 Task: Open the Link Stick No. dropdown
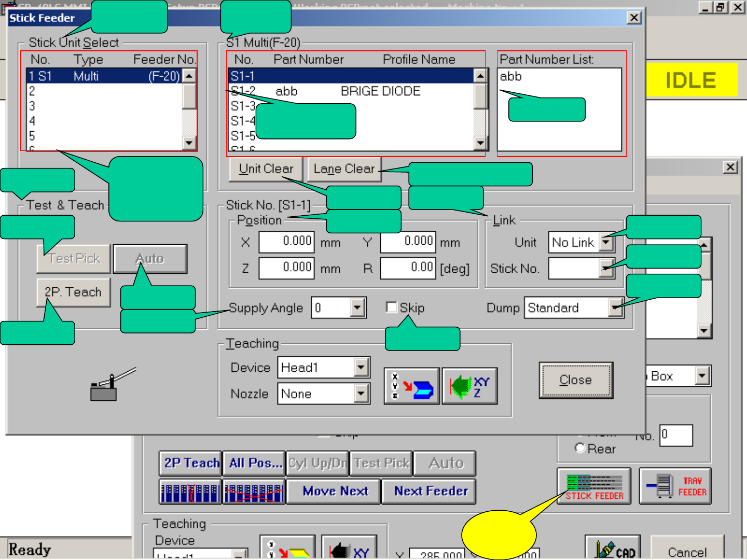tap(606, 268)
